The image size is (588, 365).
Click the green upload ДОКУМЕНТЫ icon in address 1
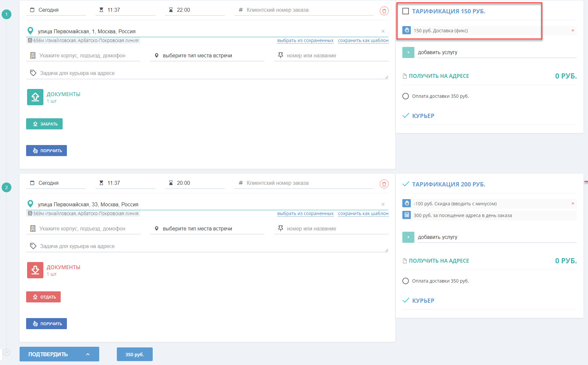tap(35, 97)
